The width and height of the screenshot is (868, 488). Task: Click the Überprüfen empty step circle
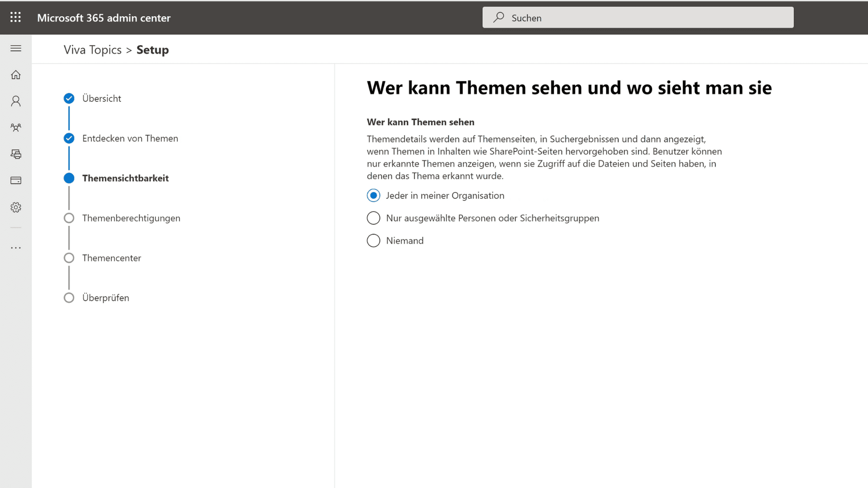[x=69, y=298]
